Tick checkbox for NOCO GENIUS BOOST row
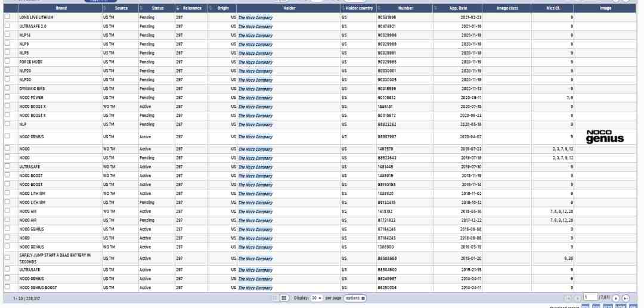 click(x=7, y=287)
